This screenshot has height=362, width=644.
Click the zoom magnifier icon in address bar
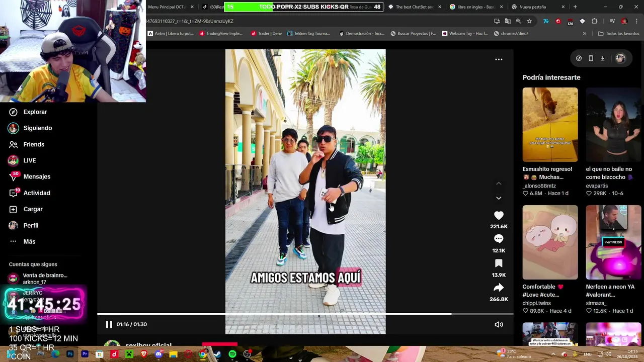pos(518,21)
